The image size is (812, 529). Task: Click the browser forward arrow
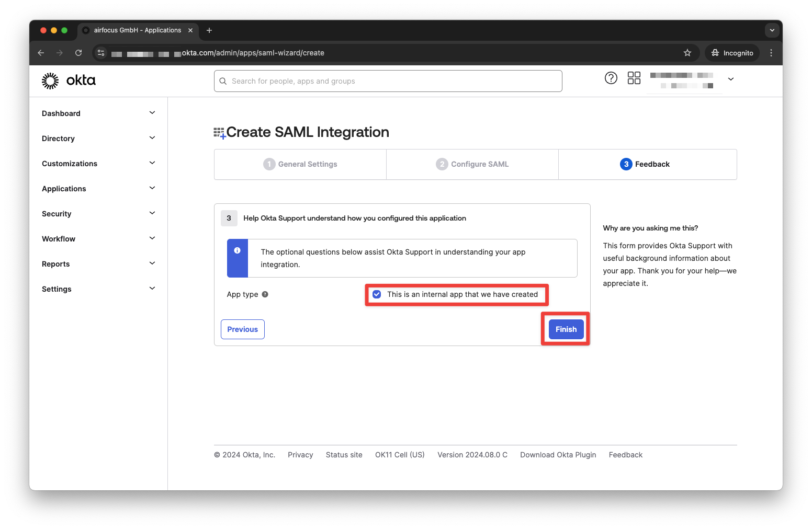(x=60, y=53)
